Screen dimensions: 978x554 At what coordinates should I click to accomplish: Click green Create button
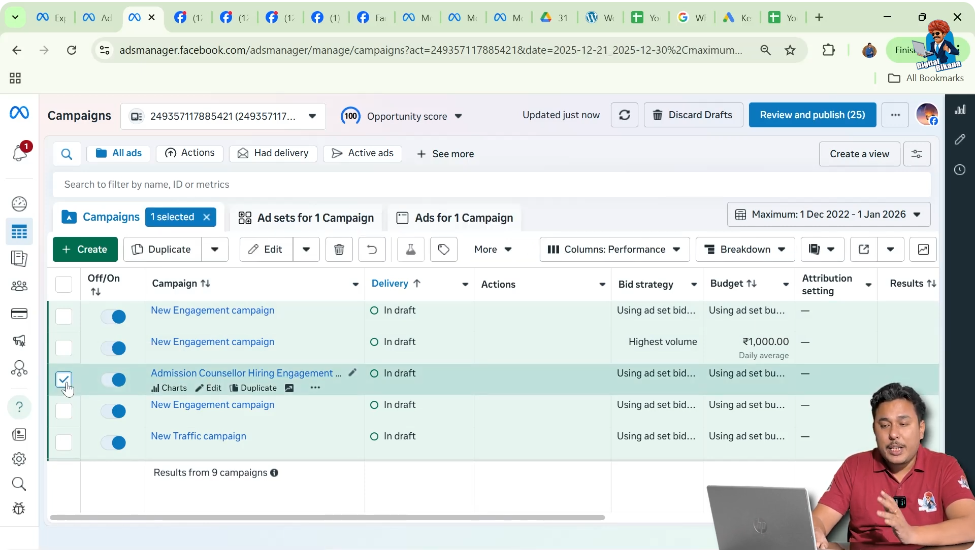[x=85, y=250]
